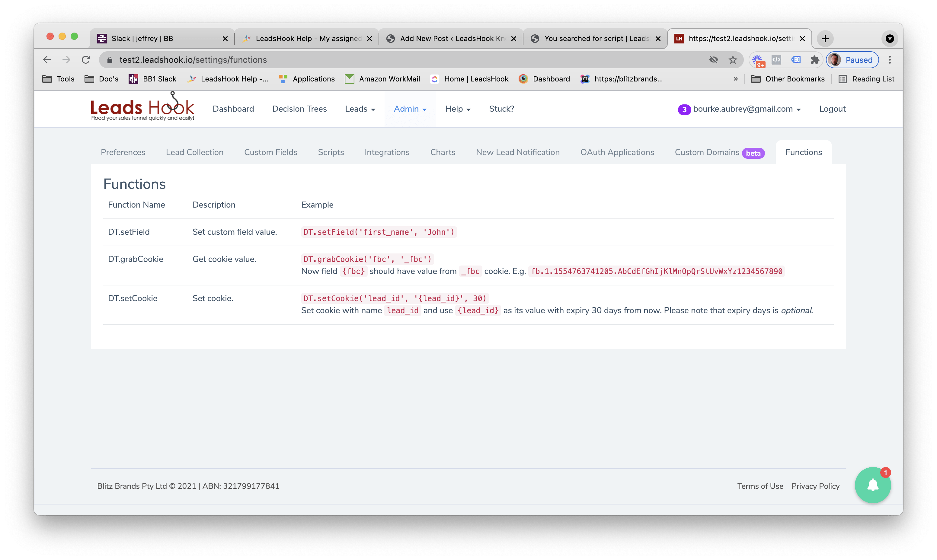The image size is (937, 560).
Task: Open the Home | LeadsHook bookmark
Action: pyautogui.click(x=469, y=79)
